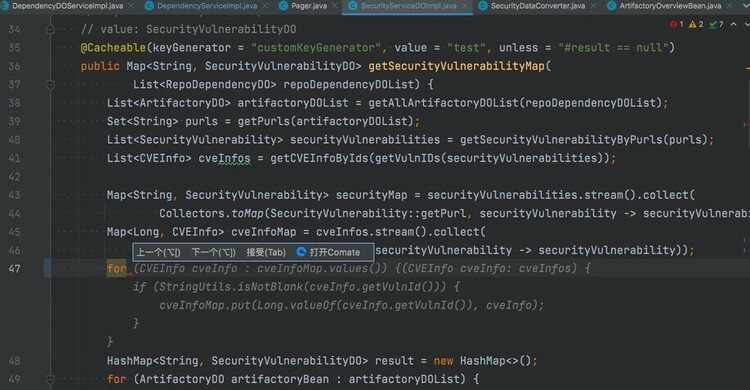Show the previous Comate suggestion
Screen dimensions: 750x390
coord(158,252)
